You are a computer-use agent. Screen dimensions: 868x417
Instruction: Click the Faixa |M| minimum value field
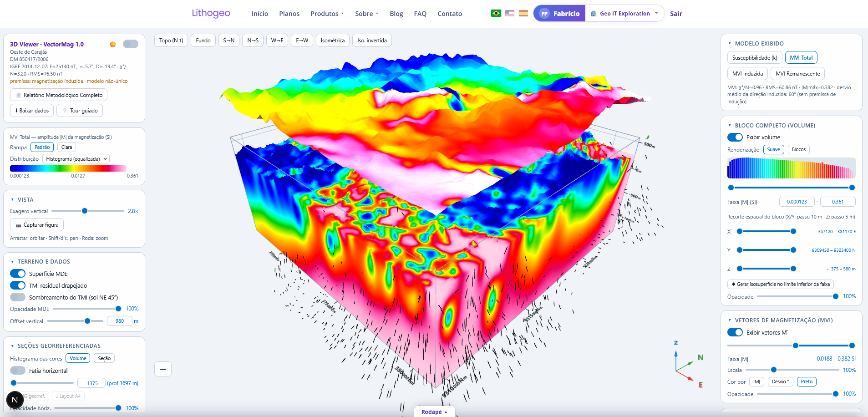tap(797, 202)
